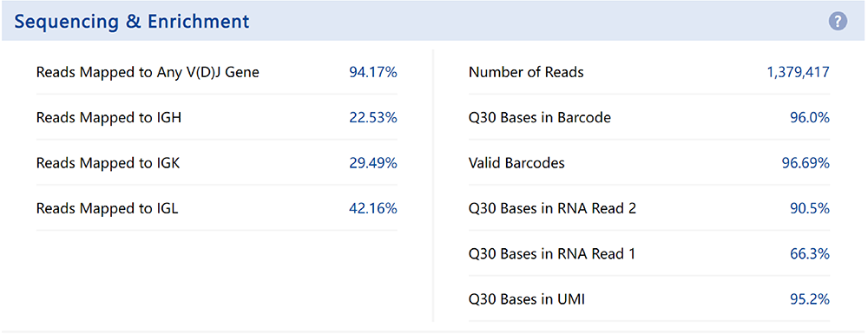868x334 pixels.
Task: Click the Valid Barcodes label
Action: 516,163
